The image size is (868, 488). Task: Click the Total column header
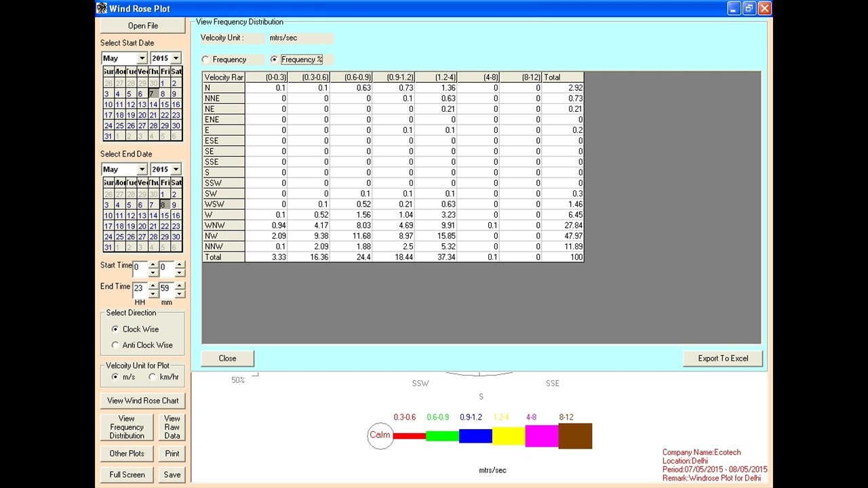563,77
